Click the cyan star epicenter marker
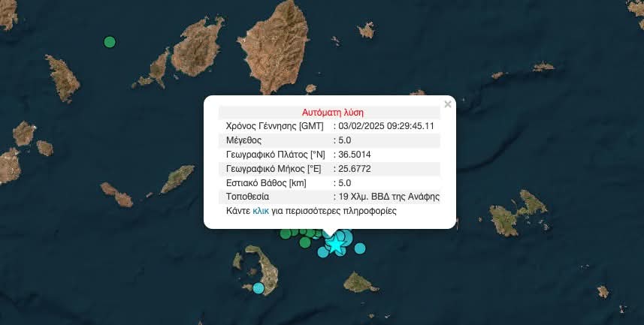 334,245
